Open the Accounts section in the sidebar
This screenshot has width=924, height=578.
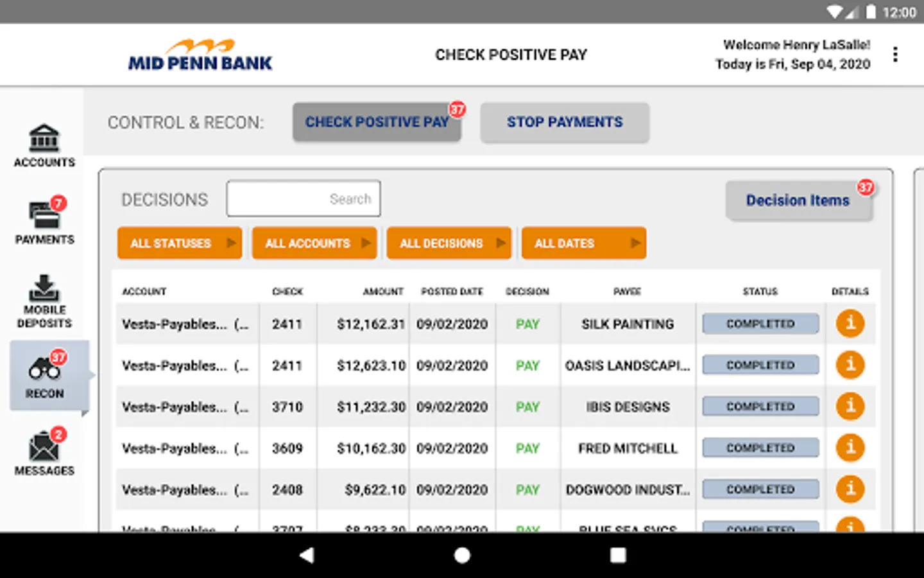point(44,146)
